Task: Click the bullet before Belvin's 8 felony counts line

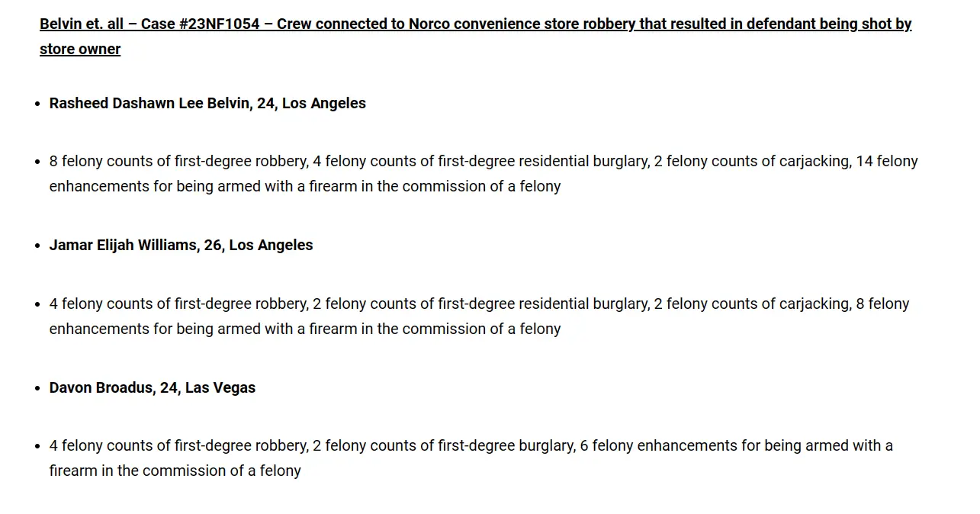Action: pos(37,162)
